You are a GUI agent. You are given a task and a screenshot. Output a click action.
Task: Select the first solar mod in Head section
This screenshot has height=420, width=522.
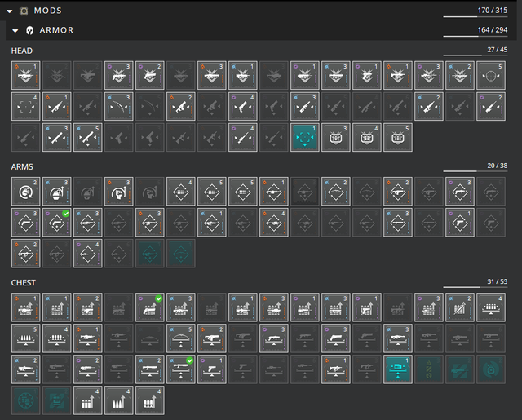click(x=25, y=75)
